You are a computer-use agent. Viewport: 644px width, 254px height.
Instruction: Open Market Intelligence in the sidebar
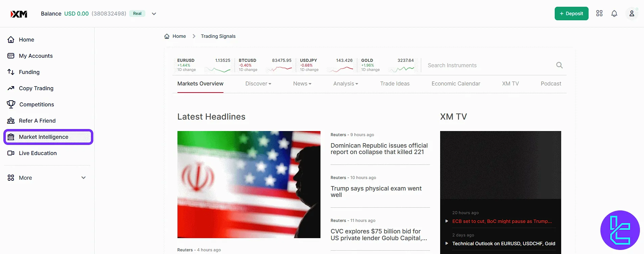48,137
